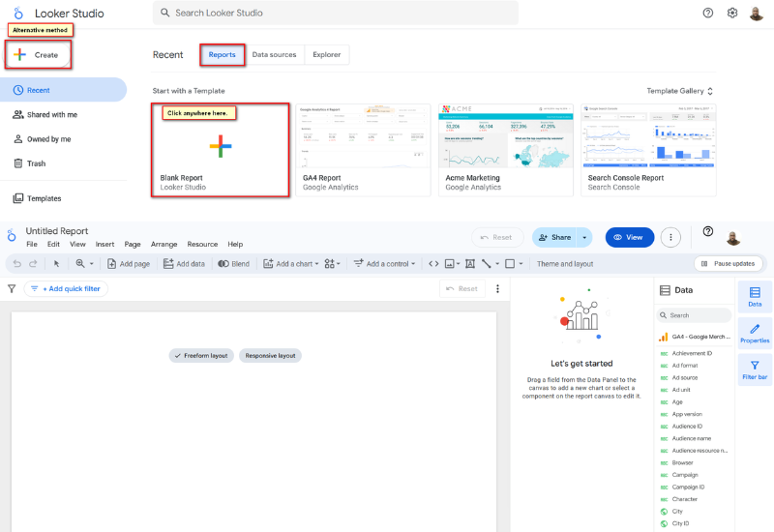Open the Acme Marketing template

pos(506,150)
